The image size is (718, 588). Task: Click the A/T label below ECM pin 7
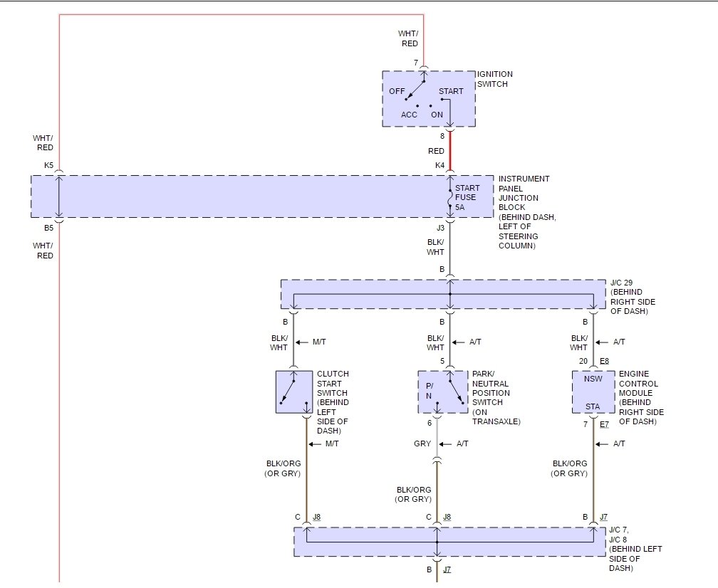click(x=618, y=443)
